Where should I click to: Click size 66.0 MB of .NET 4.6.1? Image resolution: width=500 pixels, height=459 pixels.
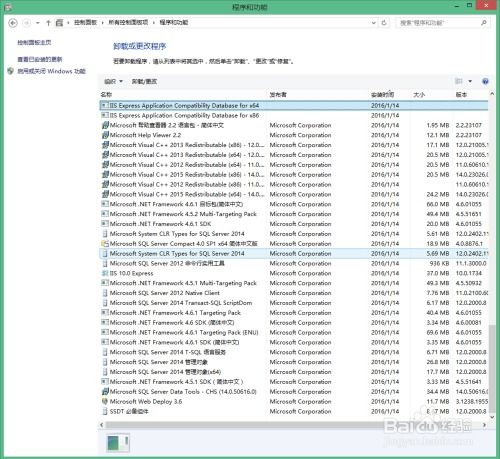pos(438,204)
